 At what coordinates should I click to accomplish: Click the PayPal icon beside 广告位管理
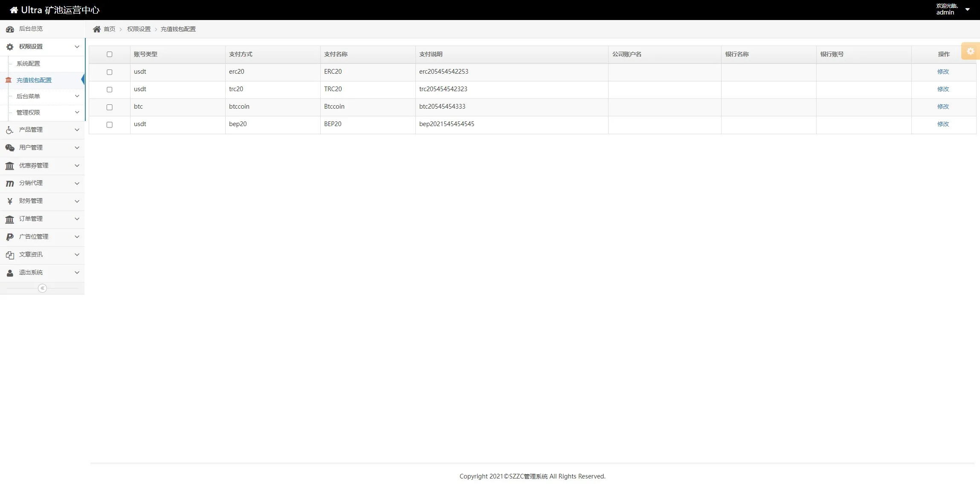10,237
